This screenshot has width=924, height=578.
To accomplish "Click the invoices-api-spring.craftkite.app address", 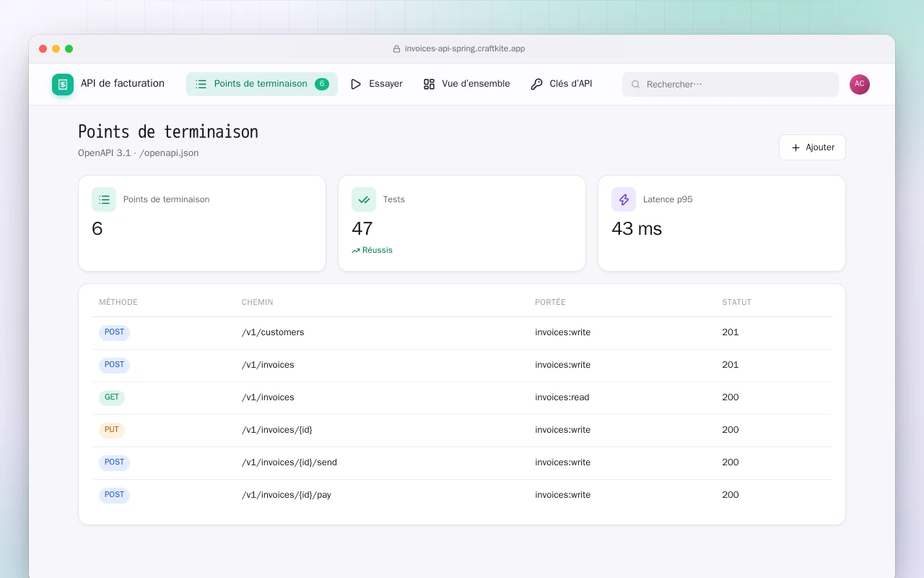I will [x=465, y=49].
